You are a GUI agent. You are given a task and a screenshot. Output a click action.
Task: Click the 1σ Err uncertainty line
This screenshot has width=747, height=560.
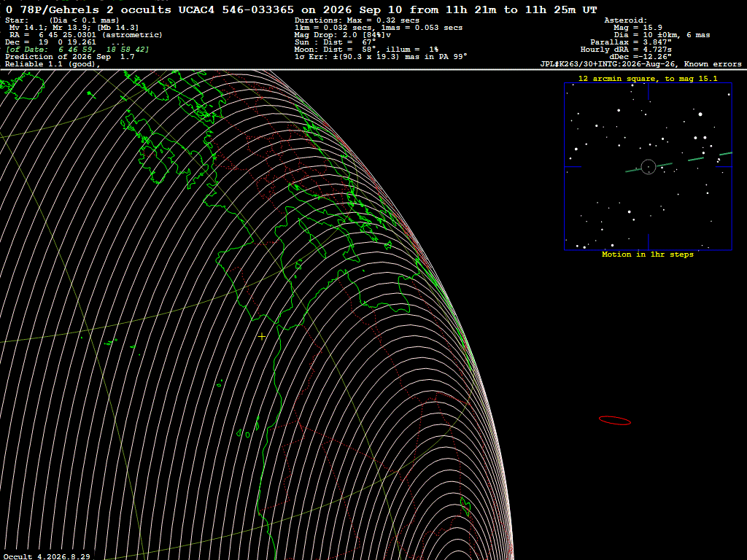(x=381, y=57)
